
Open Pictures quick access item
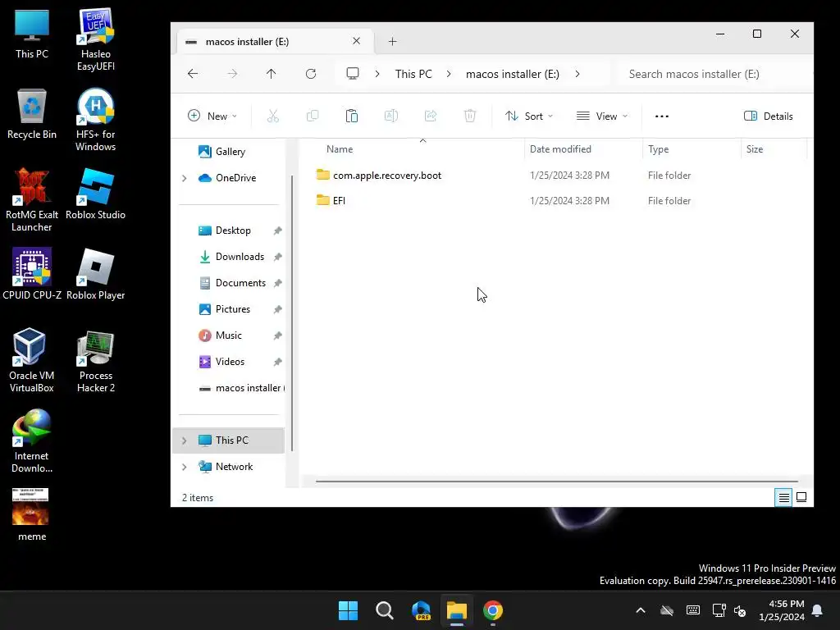point(232,309)
